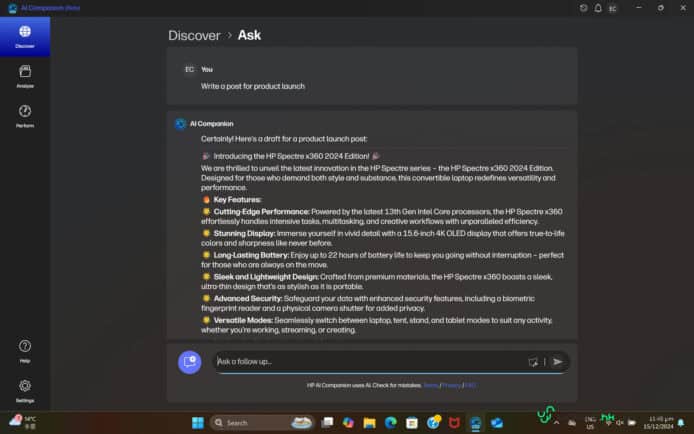Open Task View on the taskbar
Screen dimensions: 694x434
[327, 423]
